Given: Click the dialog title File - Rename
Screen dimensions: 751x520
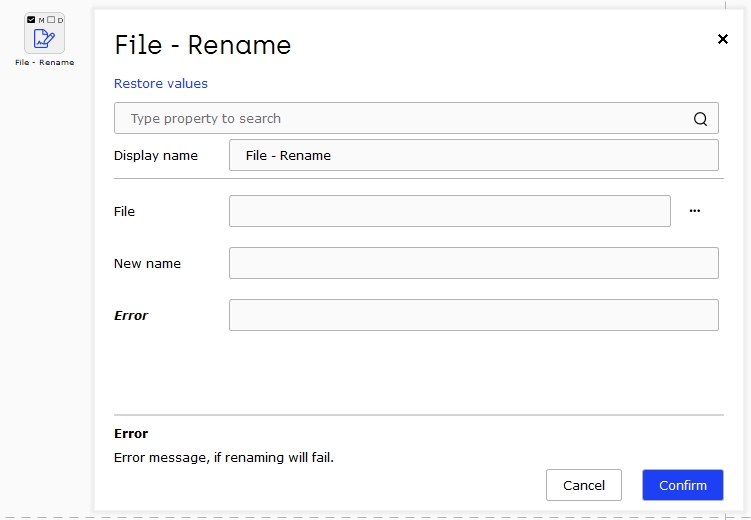Looking at the screenshot, I should (x=203, y=45).
